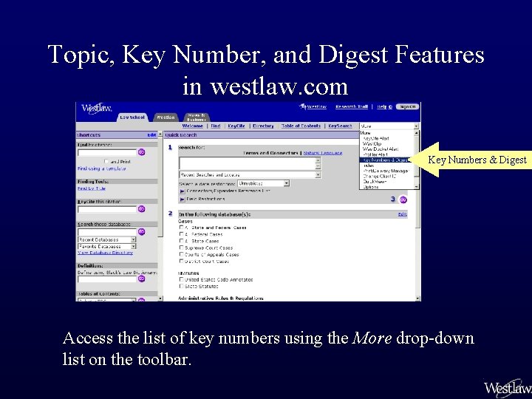Open View Database Directory link
The width and height of the screenshot is (532, 399).
click(x=105, y=253)
